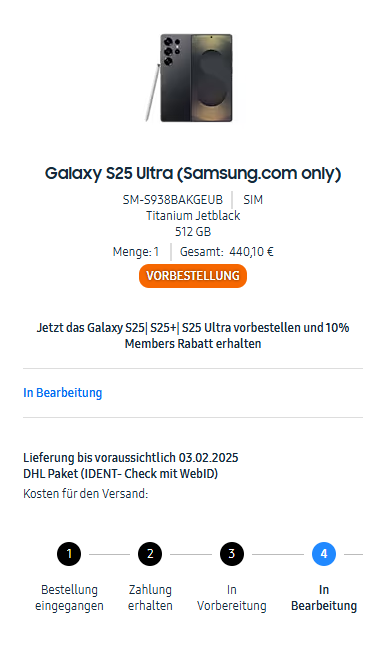Click the In Vorbereitung step label
This screenshot has height=645, width=384.
point(231,598)
